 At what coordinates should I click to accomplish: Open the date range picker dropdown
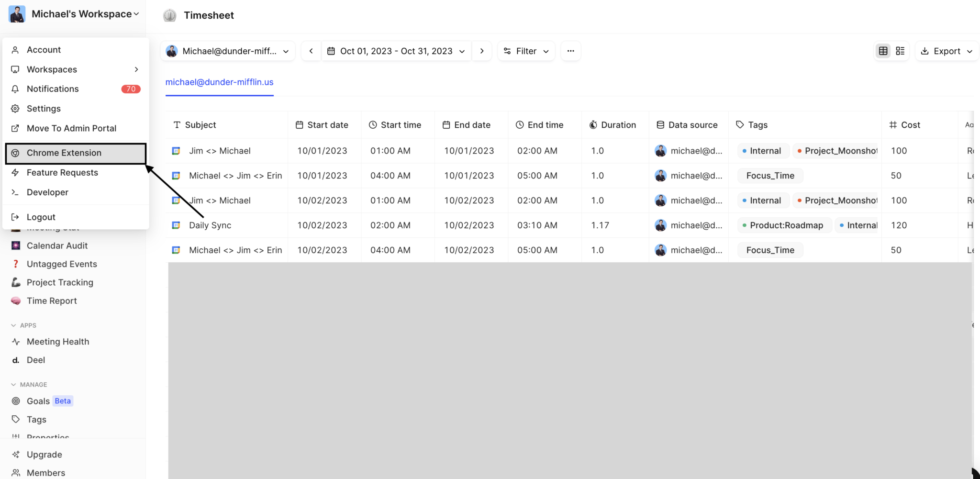396,51
